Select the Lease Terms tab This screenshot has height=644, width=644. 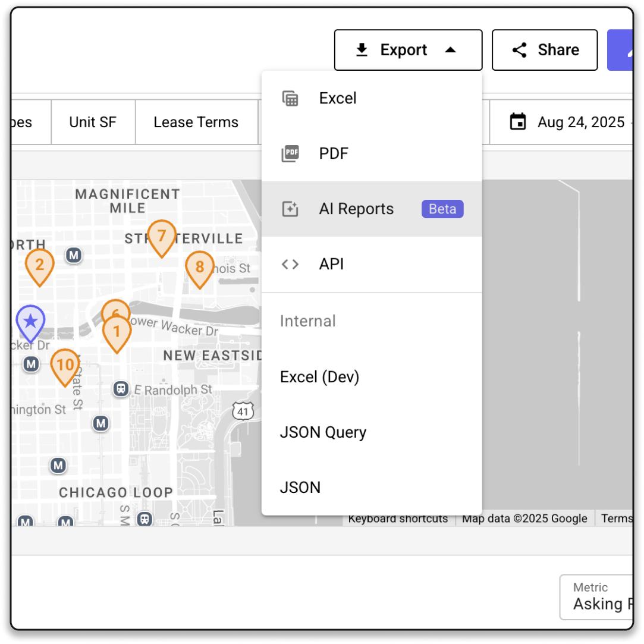coord(196,122)
